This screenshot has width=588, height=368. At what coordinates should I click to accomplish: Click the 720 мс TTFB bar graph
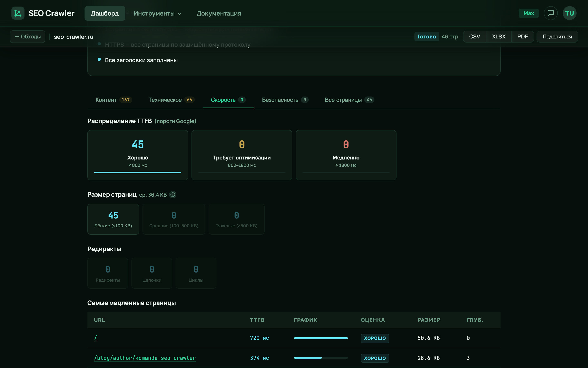(x=321, y=338)
